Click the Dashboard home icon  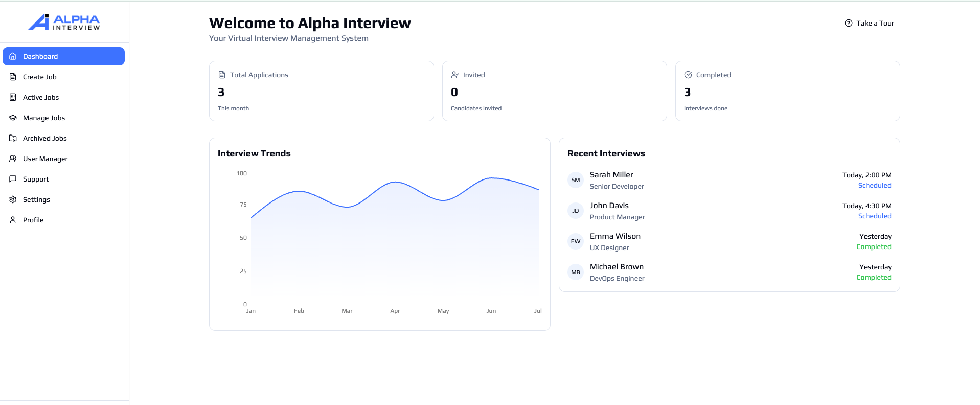coord(13,56)
